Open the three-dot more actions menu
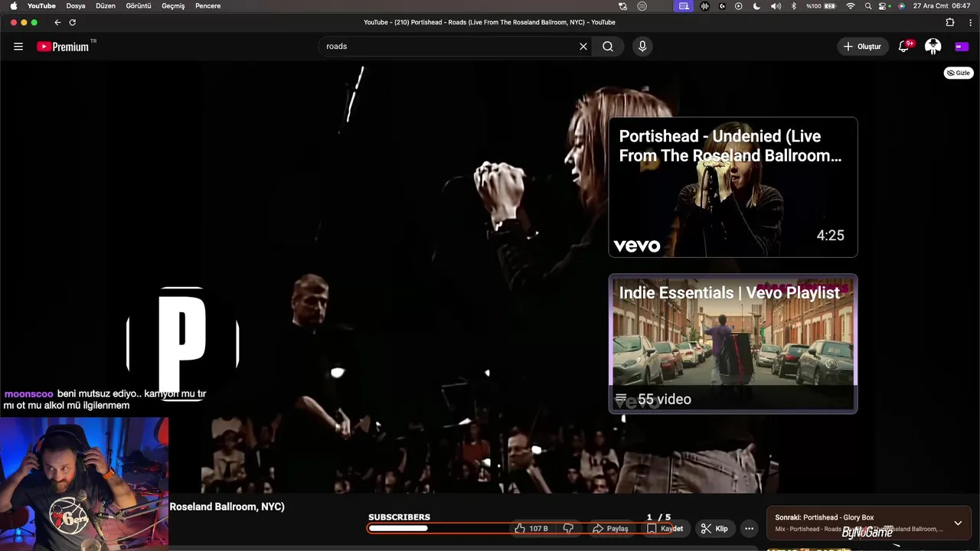 tap(749, 529)
